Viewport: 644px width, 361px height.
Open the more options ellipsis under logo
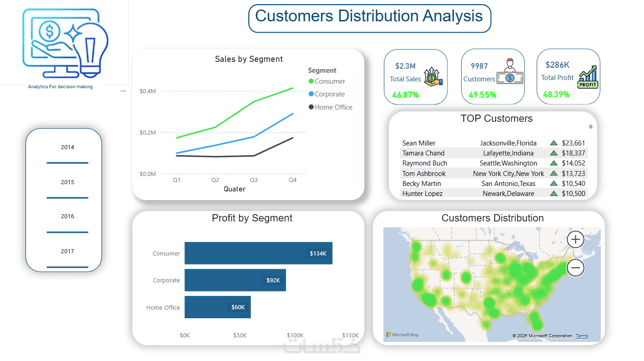[123, 91]
